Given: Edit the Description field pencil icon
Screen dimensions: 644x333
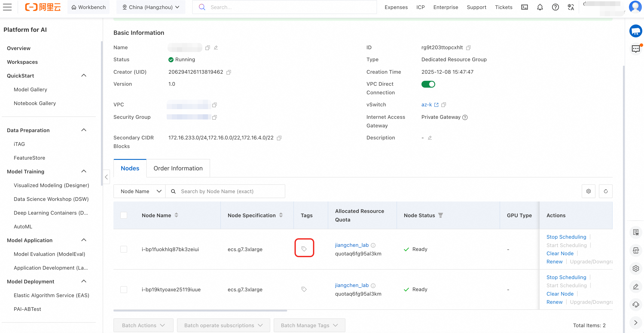Looking at the screenshot, I should click(x=430, y=138).
